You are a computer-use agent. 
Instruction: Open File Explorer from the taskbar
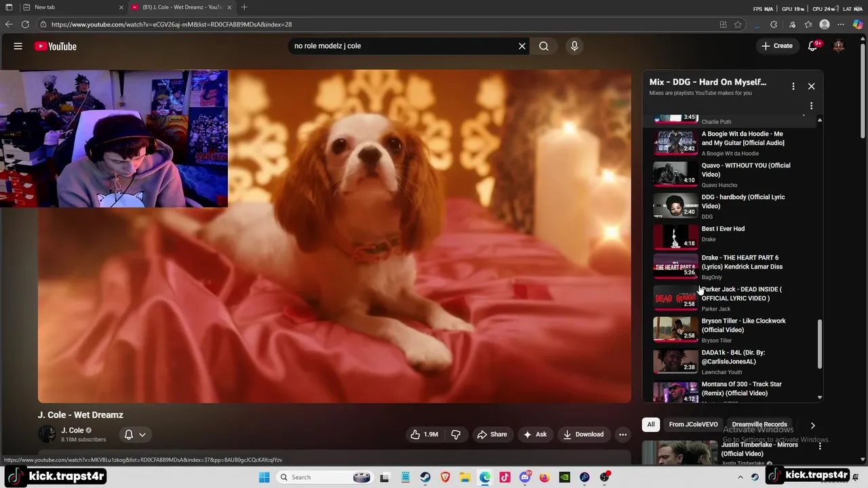(x=465, y=477)
